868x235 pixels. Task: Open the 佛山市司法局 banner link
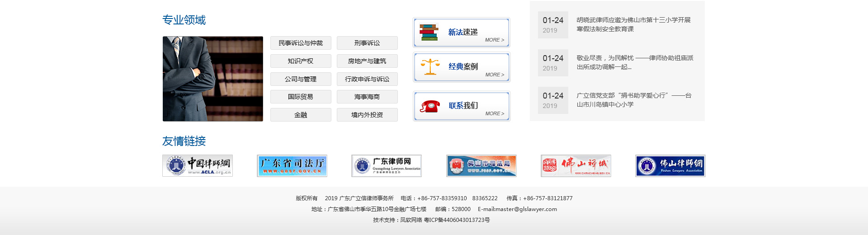481,166
